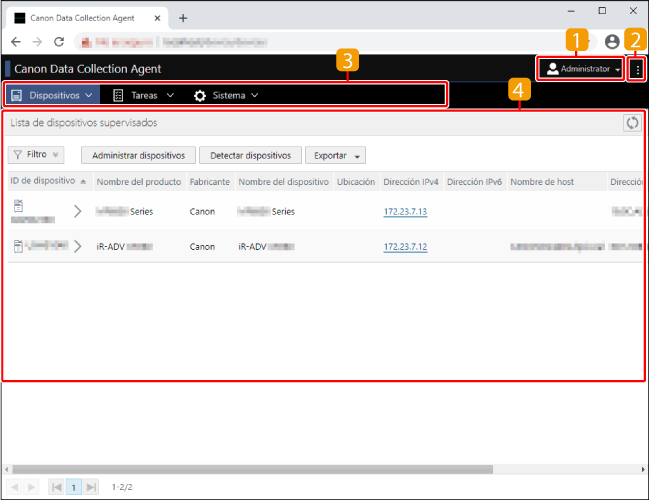Screen dimensions: 649x500
Task: Click the Administrar dispositivos button
Action: coord(138,155)
